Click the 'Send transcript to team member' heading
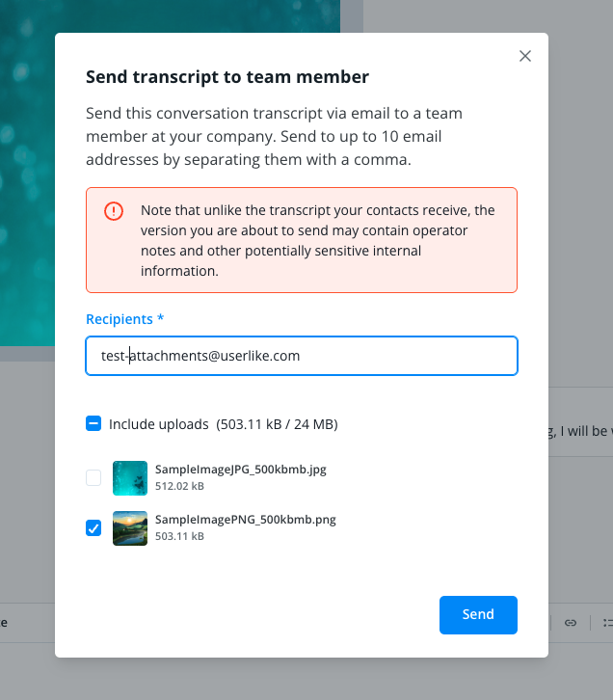The image size is (613, 700). point(227,77)
